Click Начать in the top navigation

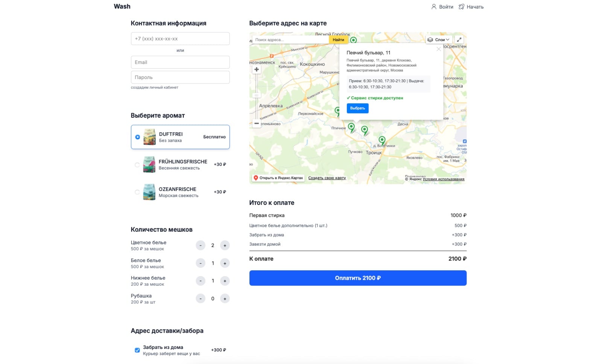tap(471, 7)
